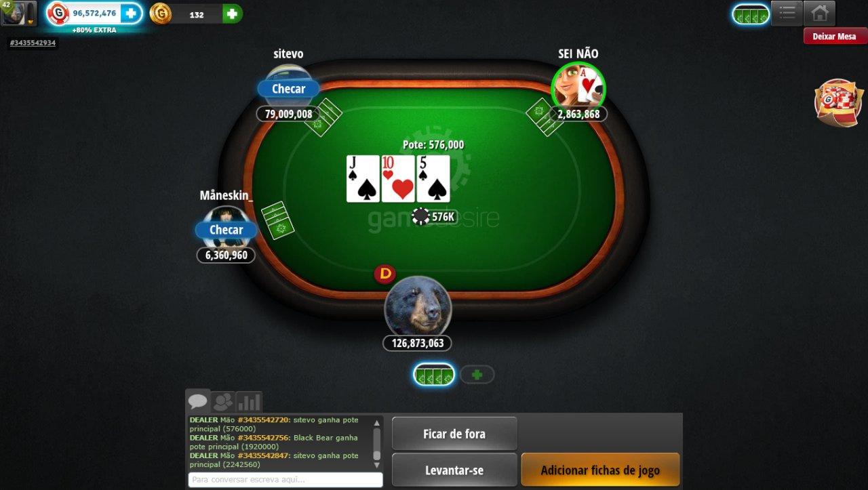
Task: Select the card tables icon at top right
Action: 751,14
